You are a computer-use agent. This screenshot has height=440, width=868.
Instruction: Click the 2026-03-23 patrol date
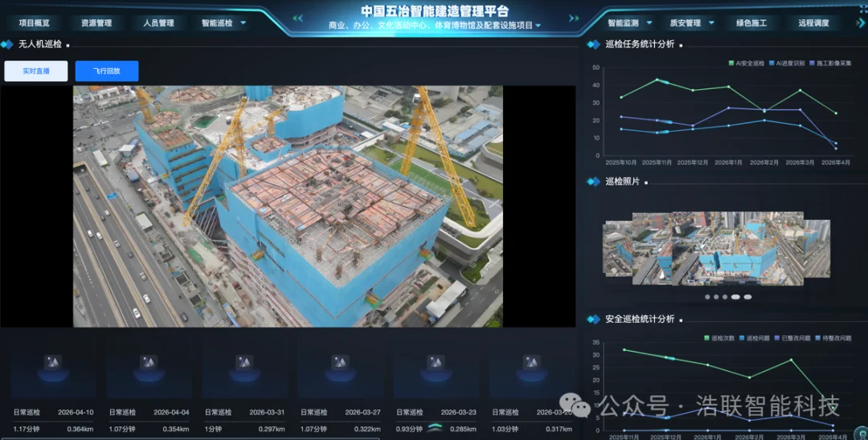pos(459,413)
